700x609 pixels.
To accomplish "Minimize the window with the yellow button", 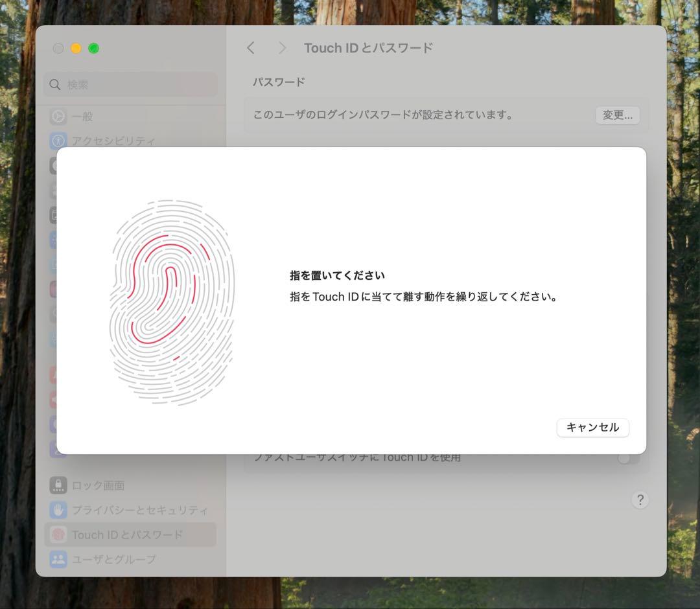I will tap(76, 49).
